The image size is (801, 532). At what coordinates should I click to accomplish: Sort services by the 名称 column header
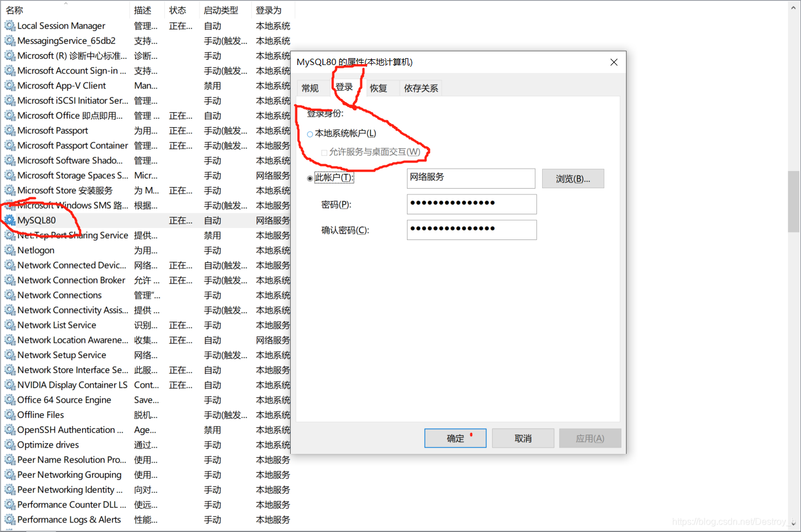(x=66, y=10)
